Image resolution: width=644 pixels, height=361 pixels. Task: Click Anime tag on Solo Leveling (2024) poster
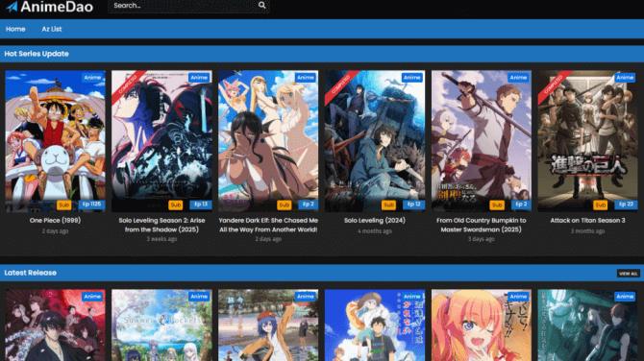(412, 78)
